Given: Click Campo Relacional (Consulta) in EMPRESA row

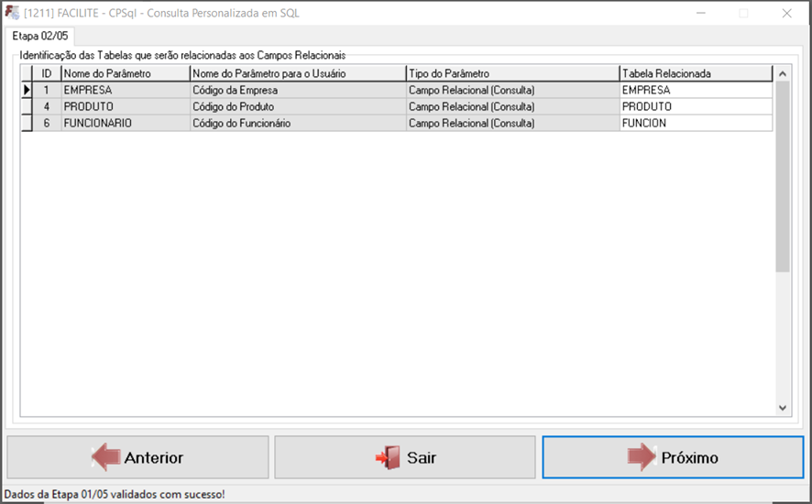Looking at the screenshot, I should pos(512,90).
